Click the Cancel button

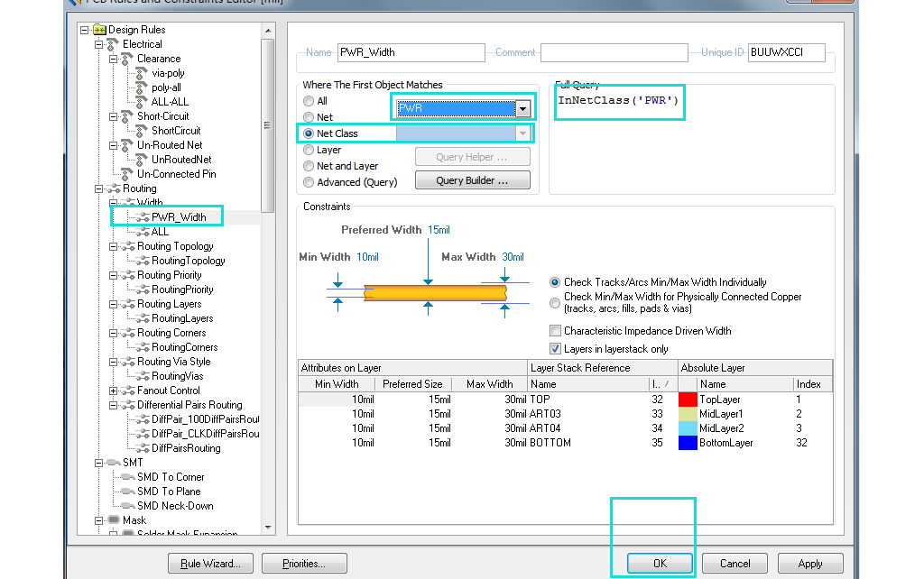click(x=735, y=563)
